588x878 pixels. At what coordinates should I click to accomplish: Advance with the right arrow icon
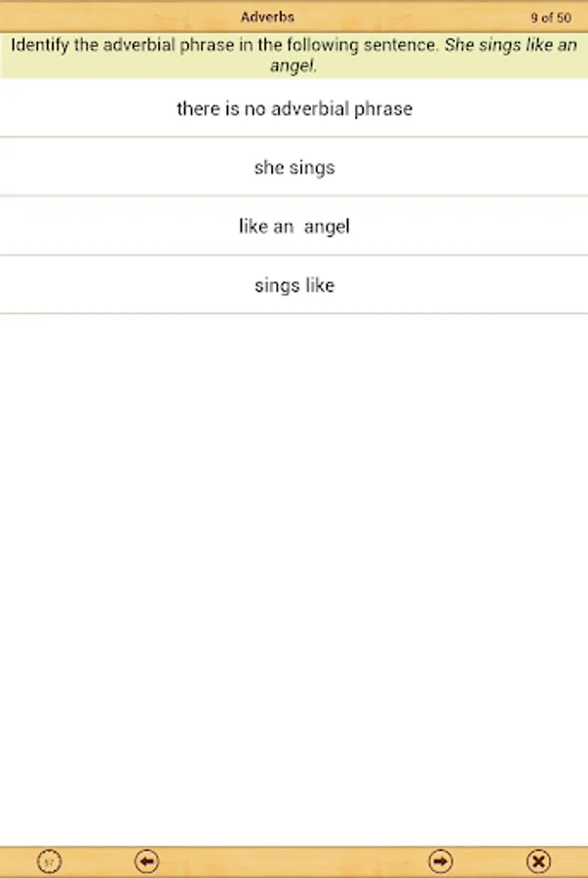[441, 861]
